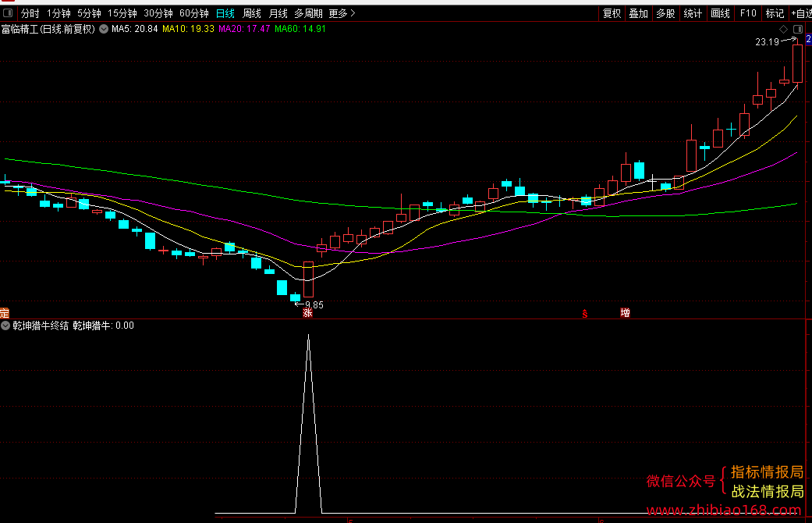The height and width of the screenshot is (523, 812).
Task: Click the MA5: 20.84 label
Action: coord(135,29)
